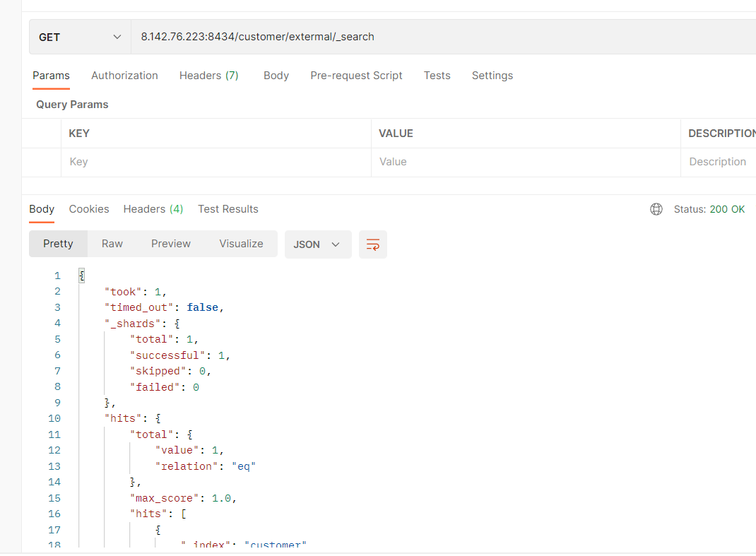The image size is (756, 556).
Task: Open the GET method dropdown
Action: click(x=80, y=37)
